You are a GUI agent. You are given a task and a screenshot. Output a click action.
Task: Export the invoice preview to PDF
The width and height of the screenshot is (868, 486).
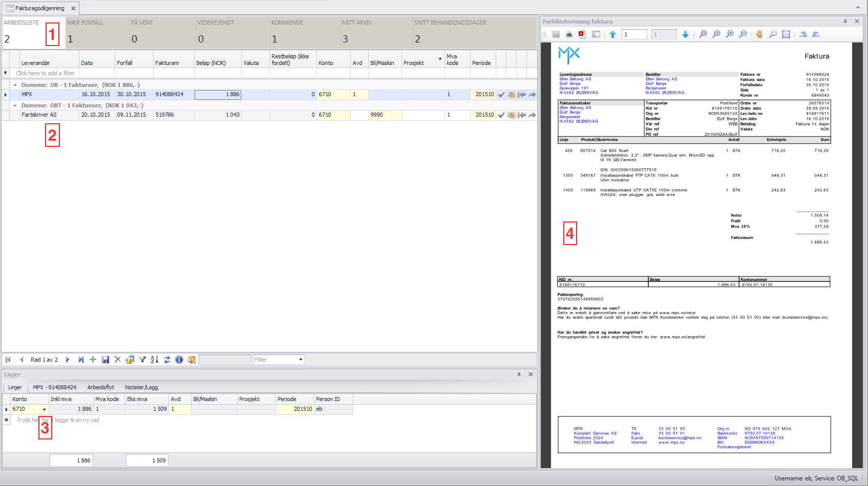click(582, 34)
